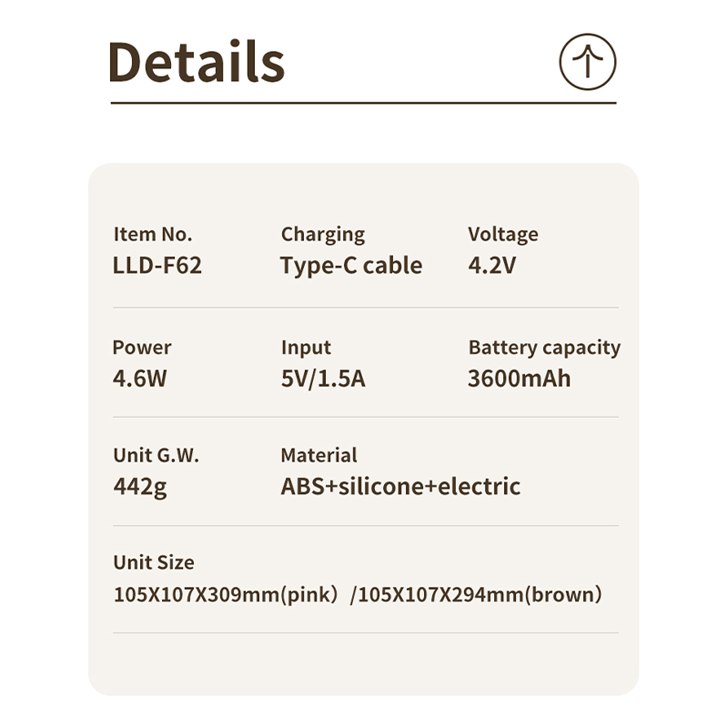Viewport: 728px width, 728px height.
Task: Select the 442g weight value
Action: point(140,486)
